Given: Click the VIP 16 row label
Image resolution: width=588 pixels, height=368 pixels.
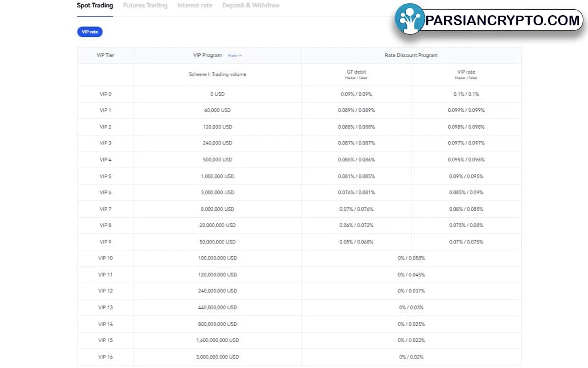Looking at the screenshot, I should click(x=106, y=357).
